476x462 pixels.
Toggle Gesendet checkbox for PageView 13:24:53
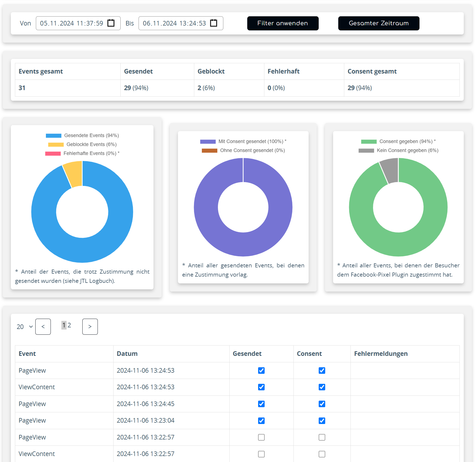point(261,371)
